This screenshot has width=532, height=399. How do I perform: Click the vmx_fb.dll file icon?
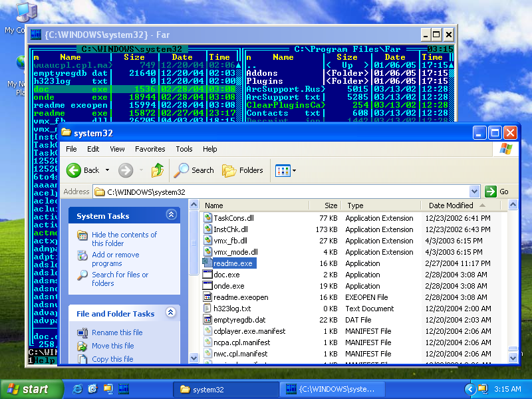207,241
